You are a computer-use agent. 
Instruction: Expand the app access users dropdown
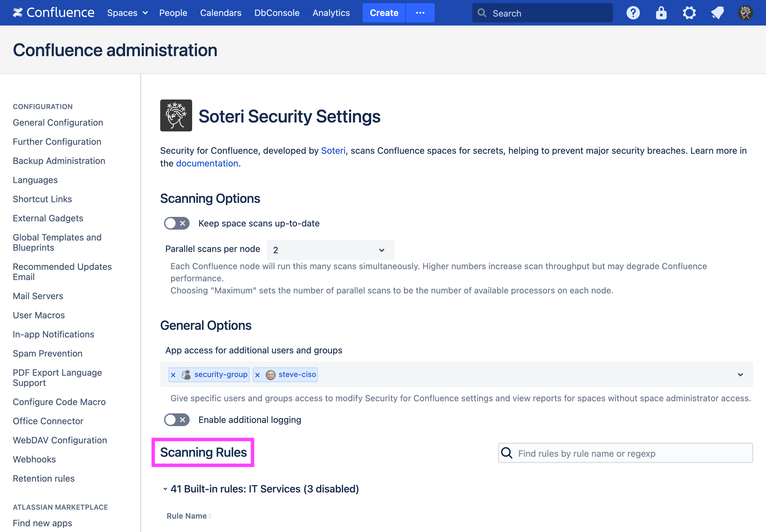[x=741, y=374]
